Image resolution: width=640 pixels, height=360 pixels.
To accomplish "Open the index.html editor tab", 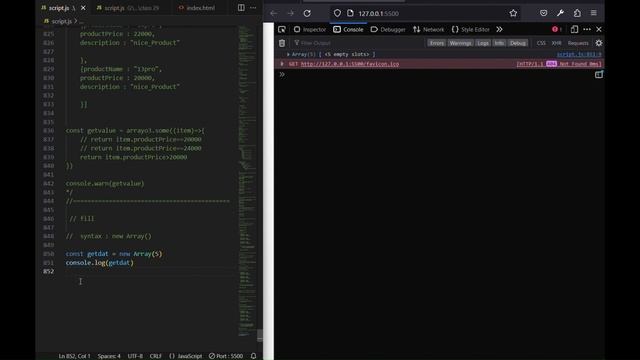I will [197, 8].
